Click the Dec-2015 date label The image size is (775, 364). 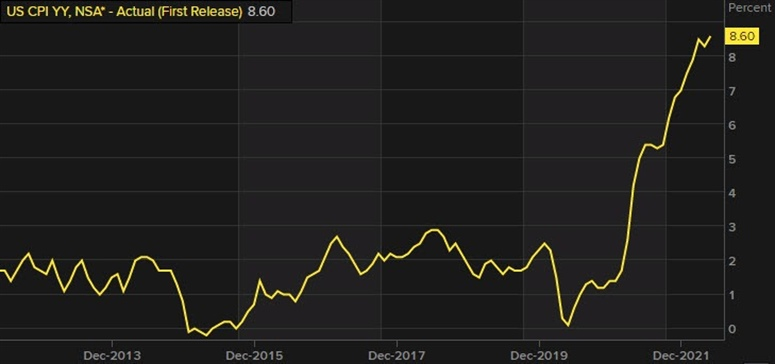click(x=255, y=355)
